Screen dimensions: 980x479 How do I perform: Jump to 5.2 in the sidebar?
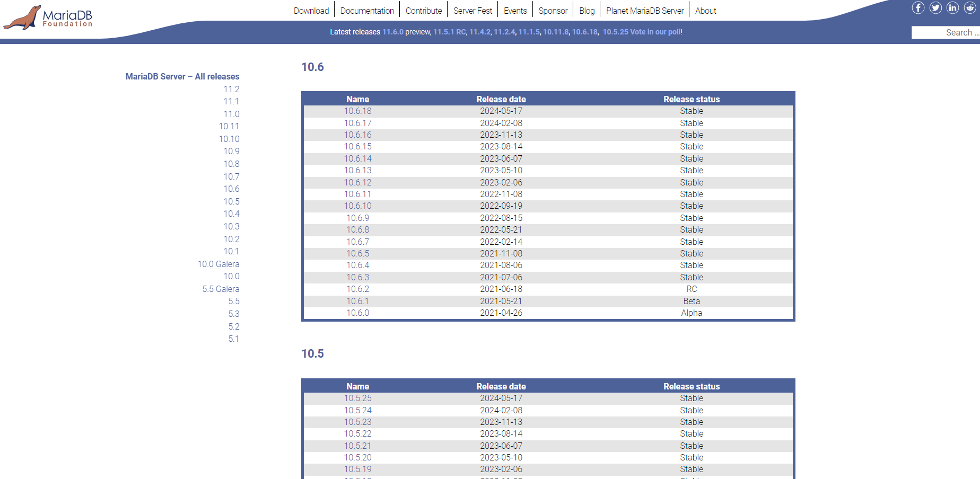pos(234,326)
